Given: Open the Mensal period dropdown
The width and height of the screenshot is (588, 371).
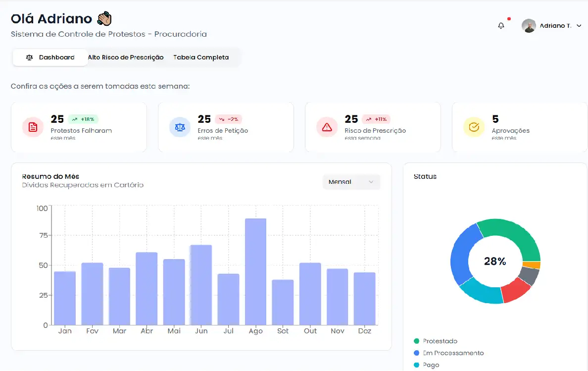Looking at the screenshot, I should [351, 182].
